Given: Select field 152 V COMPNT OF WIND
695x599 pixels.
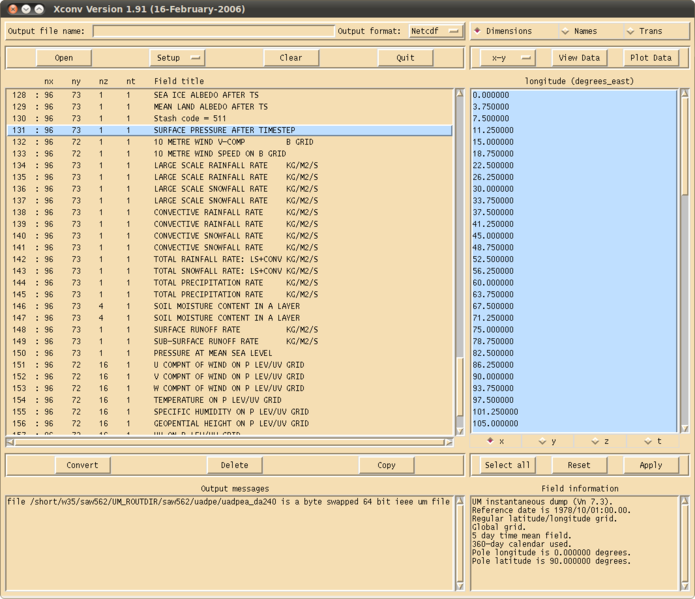Looking at the screenshot, I should (230, 377).
